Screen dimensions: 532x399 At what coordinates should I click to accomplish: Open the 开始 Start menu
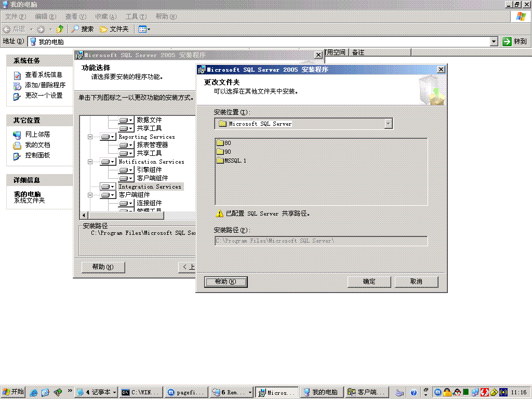(x=14, y=392)
